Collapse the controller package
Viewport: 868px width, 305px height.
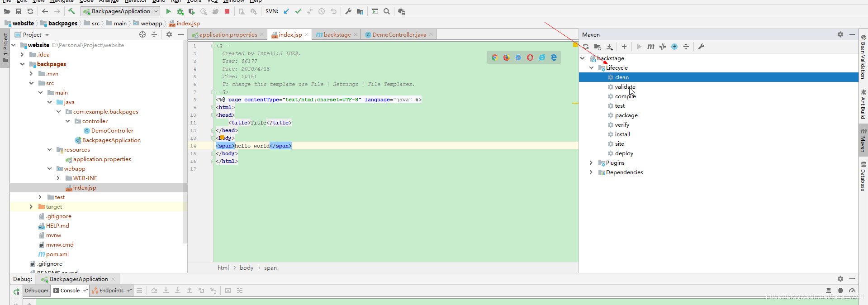tap(67, 121)
